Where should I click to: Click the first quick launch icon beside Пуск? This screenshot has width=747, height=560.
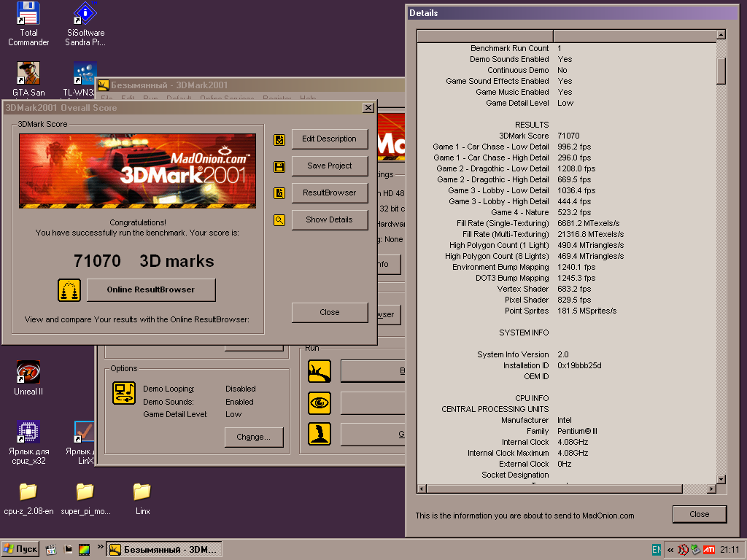tap(51, 550)
